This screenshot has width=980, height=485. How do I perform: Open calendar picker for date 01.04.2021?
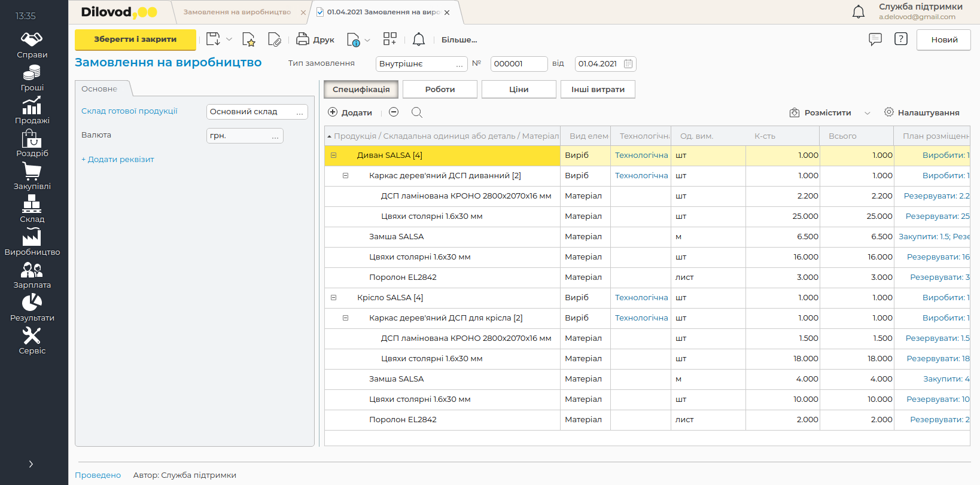628,64
